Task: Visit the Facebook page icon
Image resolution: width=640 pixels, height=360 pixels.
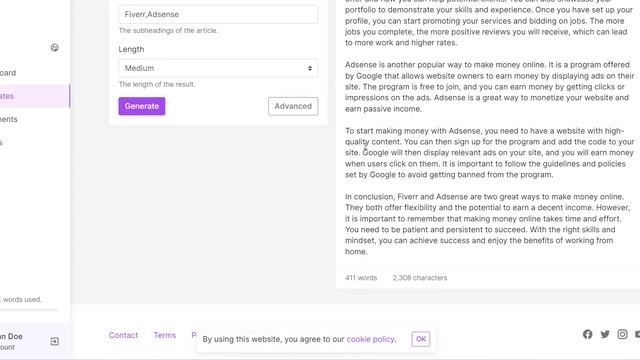Action: pyautogui.click(x=587, y=334)
